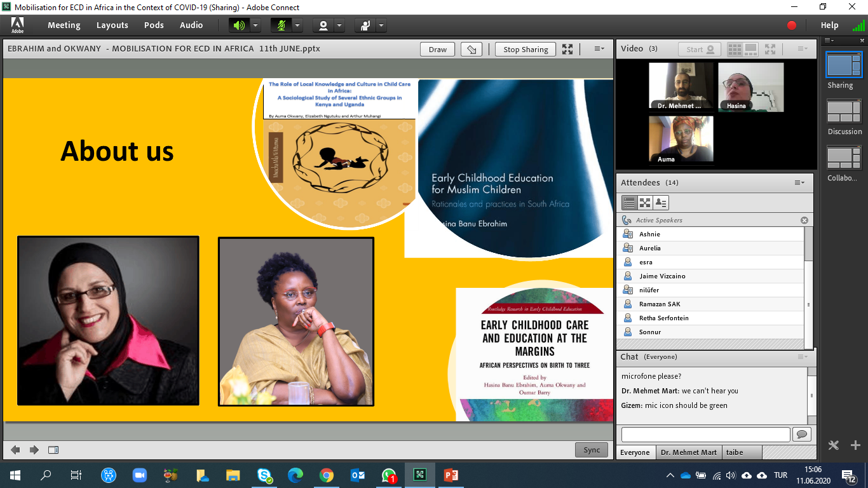Open the Zoom app in taskbar
868x488 pixels.
click(139, 475)
